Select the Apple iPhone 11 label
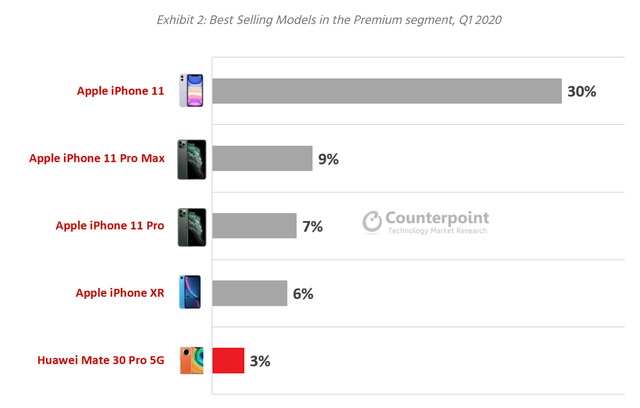The image size is (640, 408). click(120, 91)
